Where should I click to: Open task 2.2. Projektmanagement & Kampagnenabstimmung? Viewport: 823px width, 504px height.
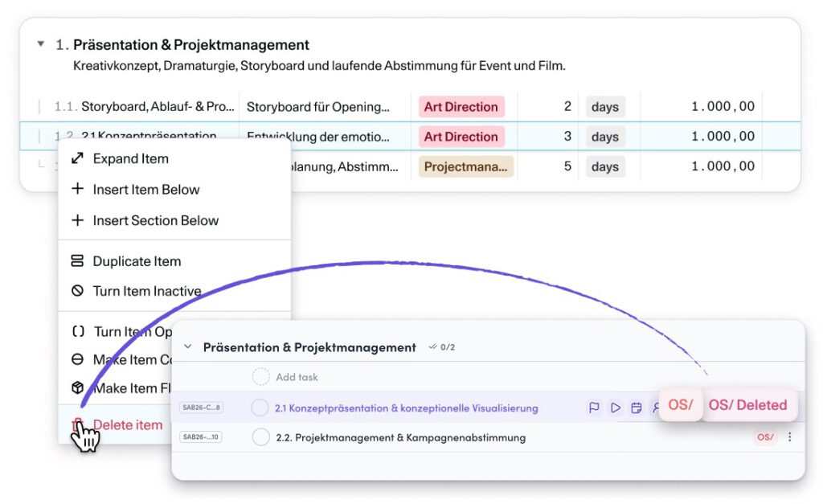[401, 437]
